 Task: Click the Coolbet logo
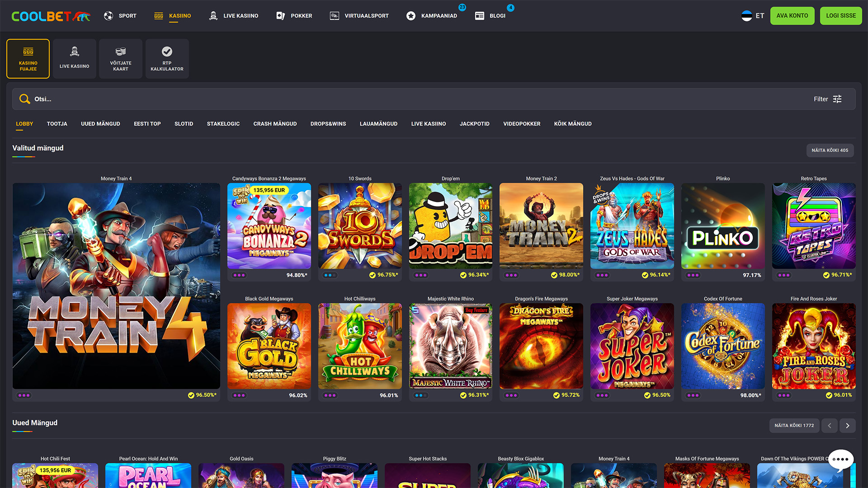[51, 16]
